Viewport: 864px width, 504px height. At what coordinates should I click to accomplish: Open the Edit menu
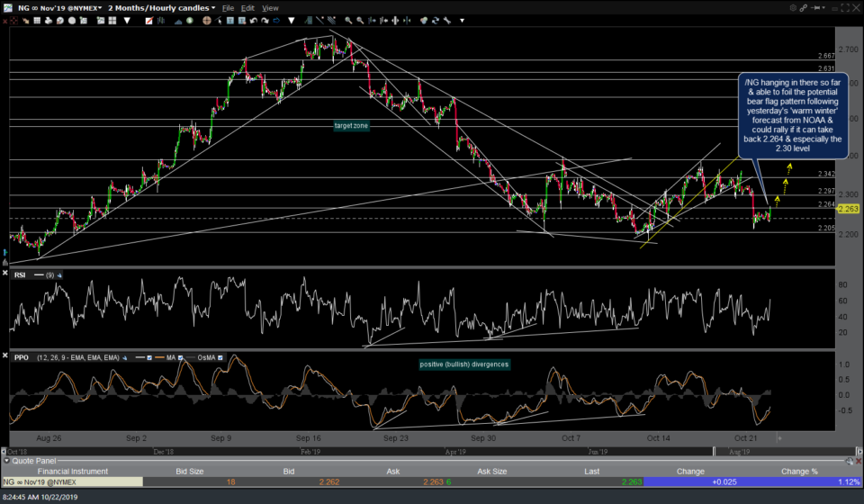[248, 7]
